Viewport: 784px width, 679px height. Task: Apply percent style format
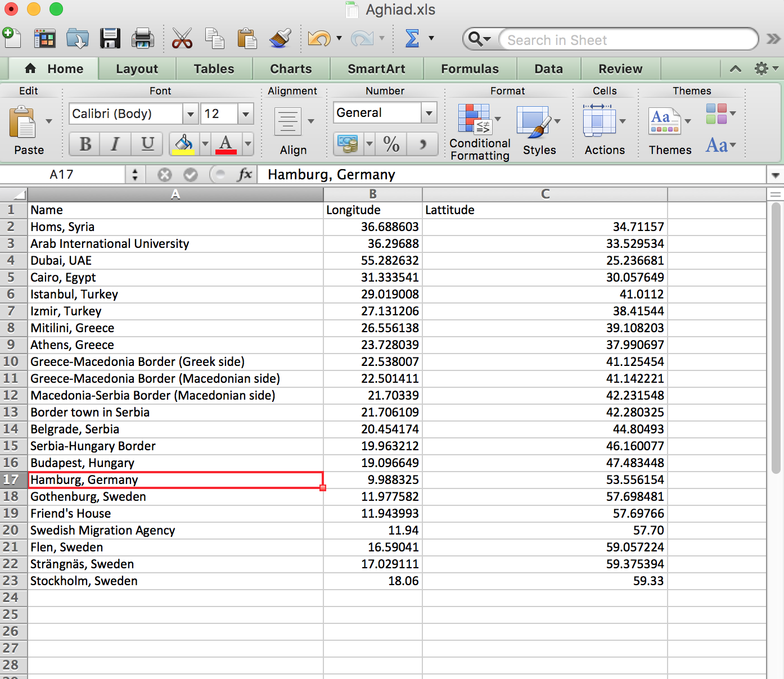[x=391, y=144]
